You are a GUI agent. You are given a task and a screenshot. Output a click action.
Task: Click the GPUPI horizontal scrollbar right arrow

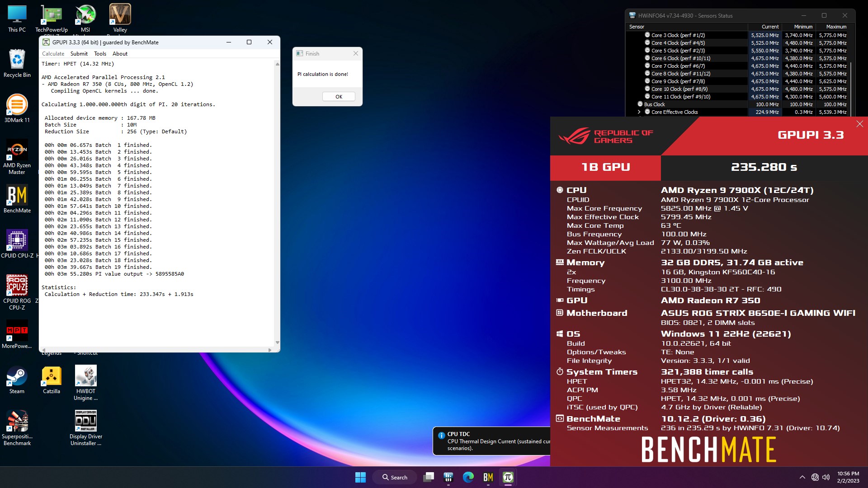point(270,350)
